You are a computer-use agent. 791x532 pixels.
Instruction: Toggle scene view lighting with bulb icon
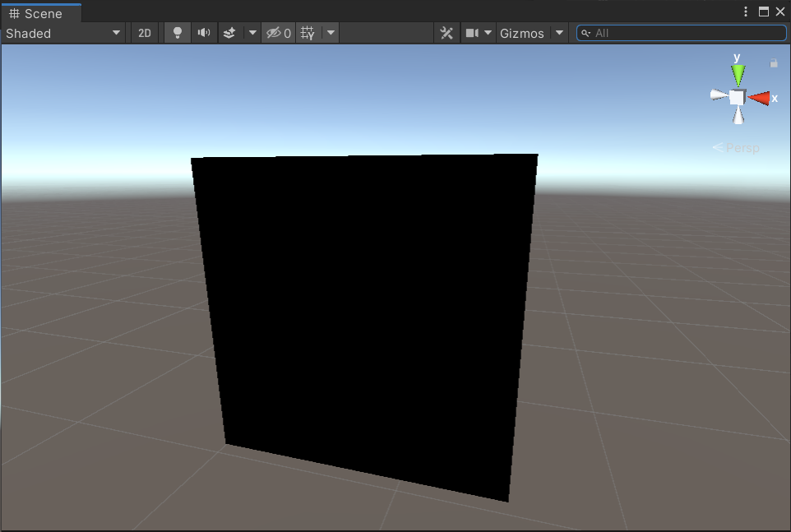coord(177,33)
